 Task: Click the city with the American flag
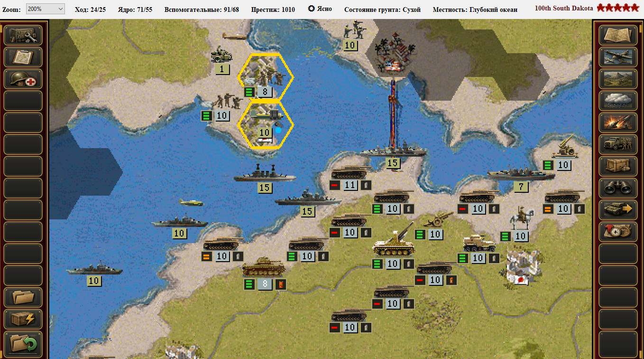(394, 53)
